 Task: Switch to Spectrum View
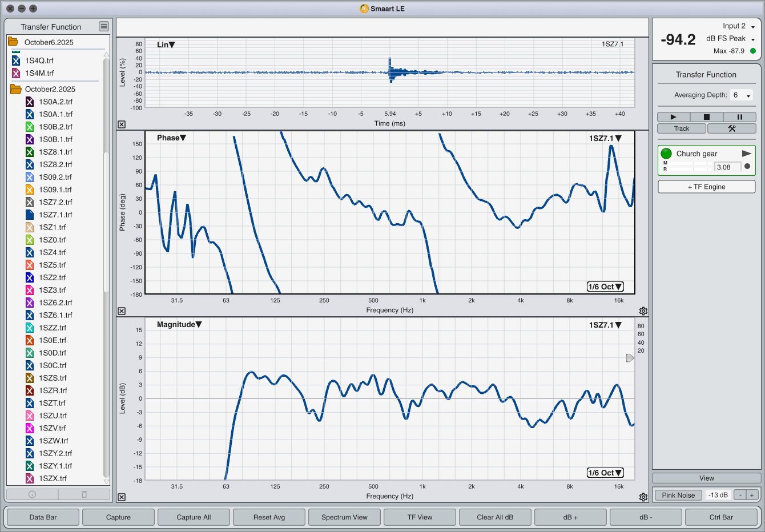344,517
